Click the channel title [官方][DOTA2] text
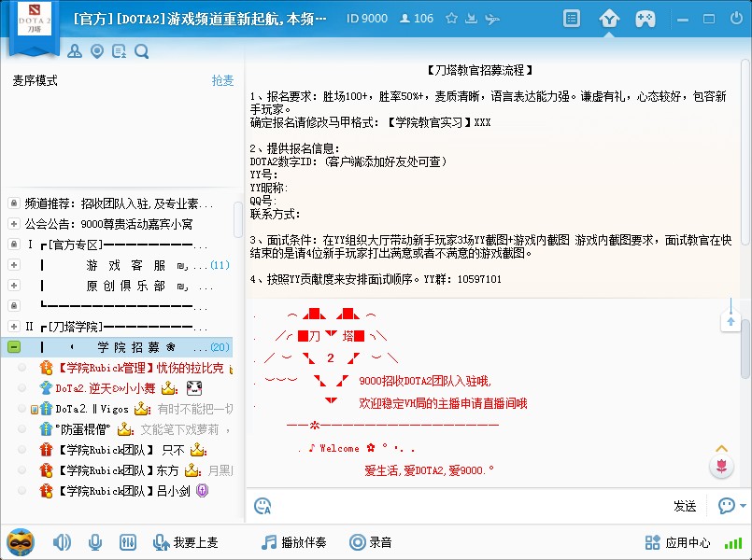 tap(200, 19)
